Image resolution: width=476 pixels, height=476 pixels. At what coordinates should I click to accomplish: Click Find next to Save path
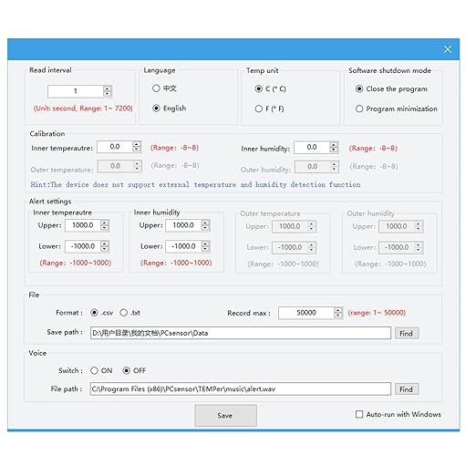tap(407, 334)
